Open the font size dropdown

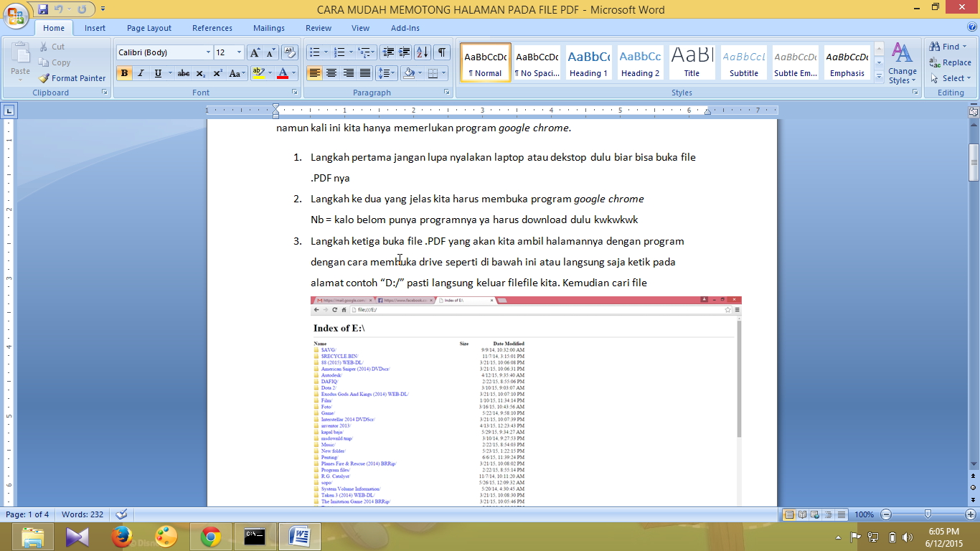[x=239, y=52]
